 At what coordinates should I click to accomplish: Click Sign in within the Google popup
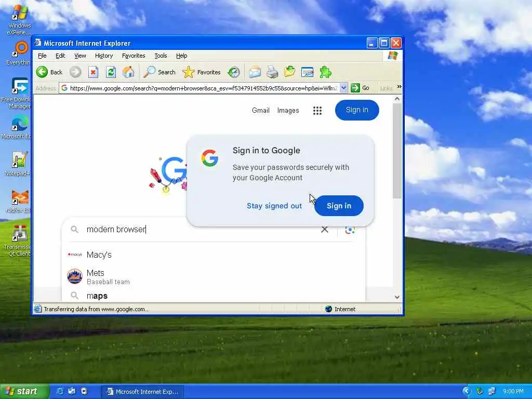(x=339, y=206)
